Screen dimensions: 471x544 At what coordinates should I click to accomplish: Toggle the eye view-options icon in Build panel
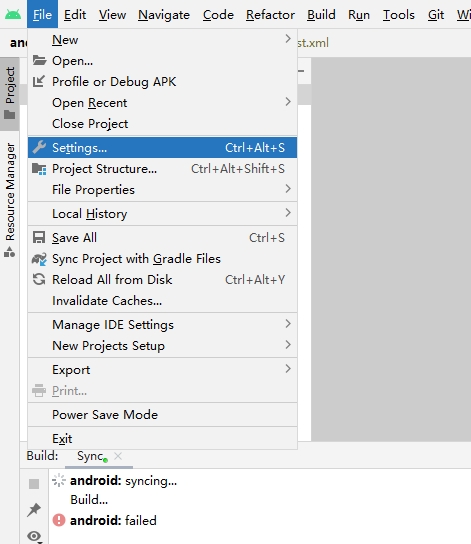[34, 536]
